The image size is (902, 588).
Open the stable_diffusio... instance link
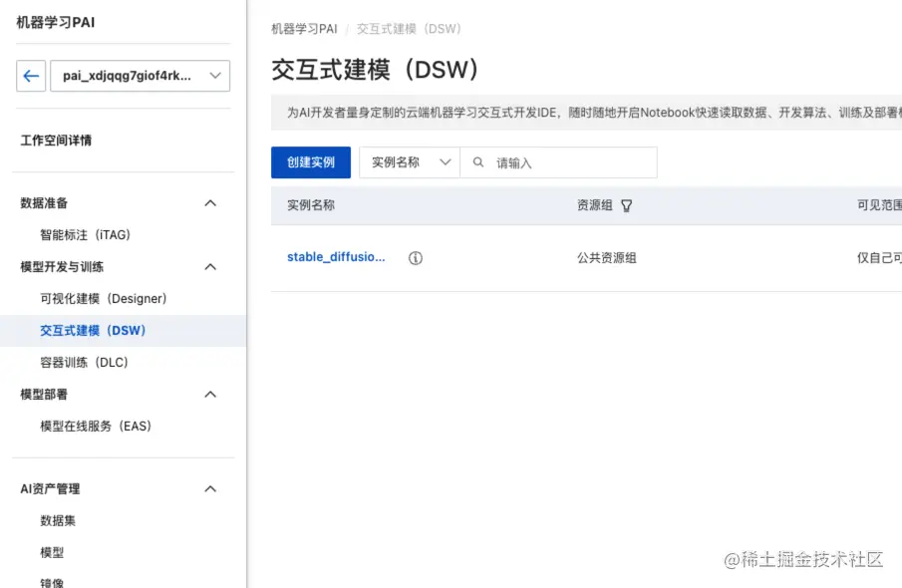(336, 257)
